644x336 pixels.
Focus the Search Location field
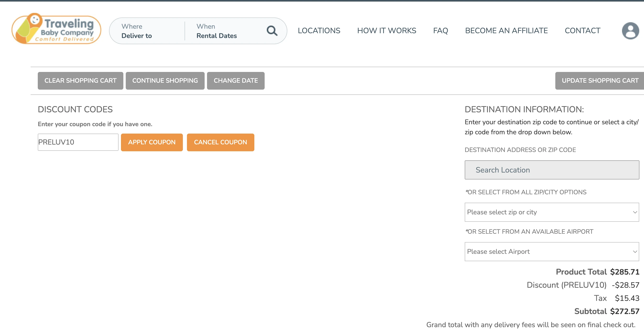pyautogui.click(x=552, y=170)
